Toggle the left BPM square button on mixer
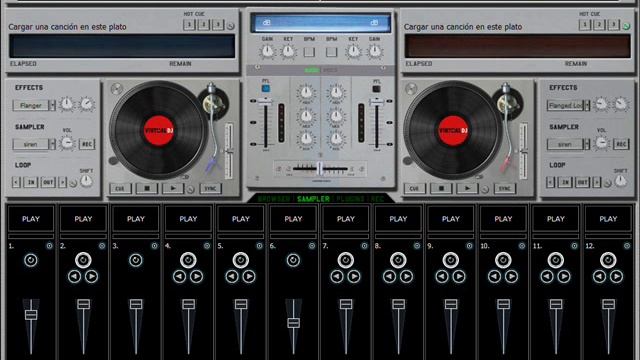This screenshot has width=640, height=360. 309,52
